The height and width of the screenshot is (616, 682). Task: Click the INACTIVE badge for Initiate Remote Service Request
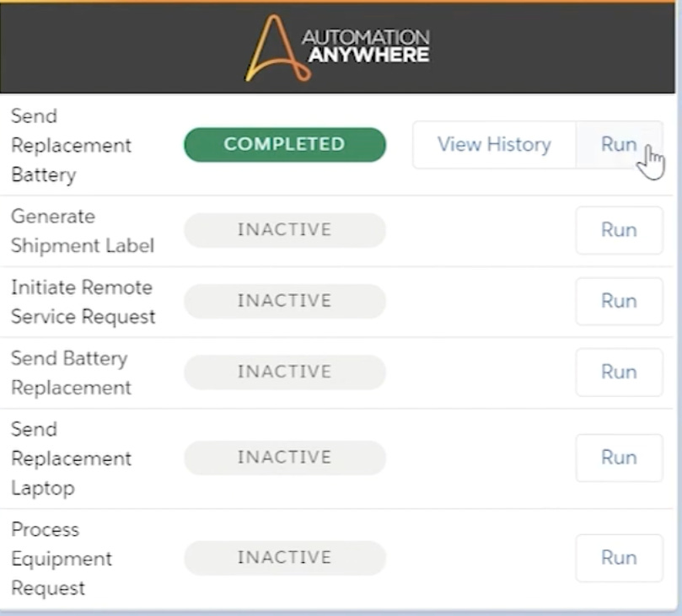284,300
